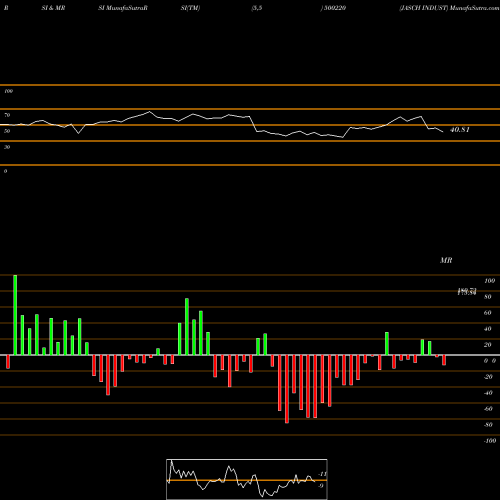Click the -11 label in the mini chart

[x=322, y=474]
